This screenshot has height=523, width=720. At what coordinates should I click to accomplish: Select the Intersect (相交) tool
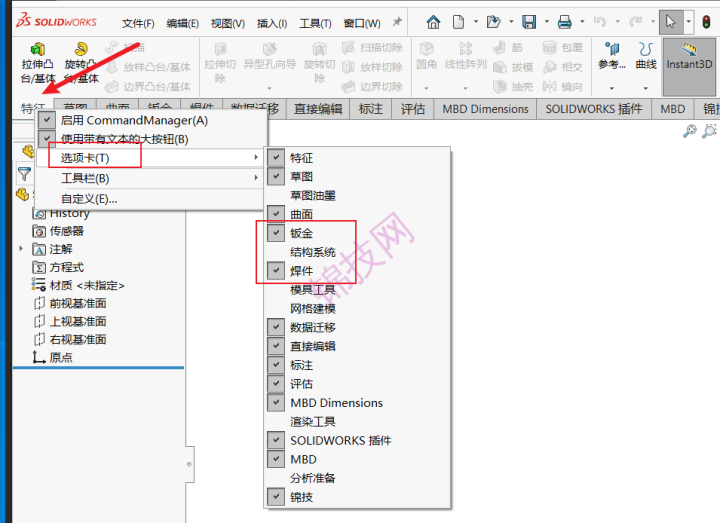coord(562,67)
